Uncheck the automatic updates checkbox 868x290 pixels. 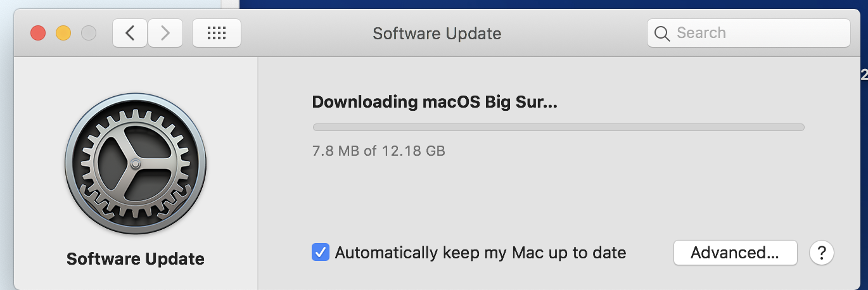(321, 253)
